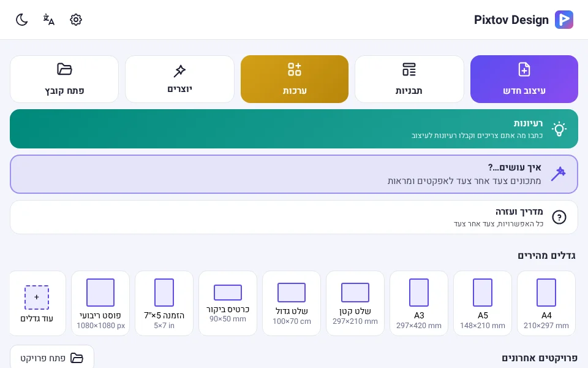Click the פתח קובץ open file card

point(64,79)
